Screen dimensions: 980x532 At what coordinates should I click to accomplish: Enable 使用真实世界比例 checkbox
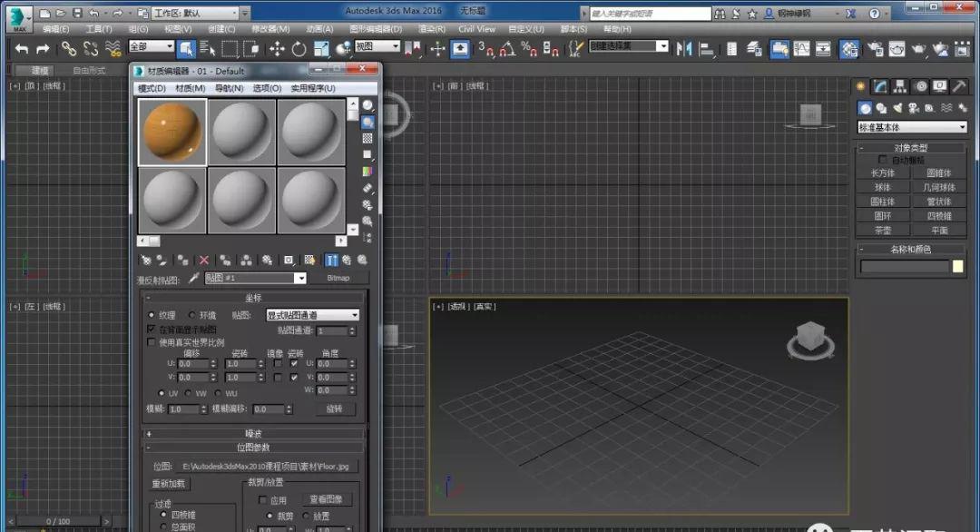(x=152, y=342)
